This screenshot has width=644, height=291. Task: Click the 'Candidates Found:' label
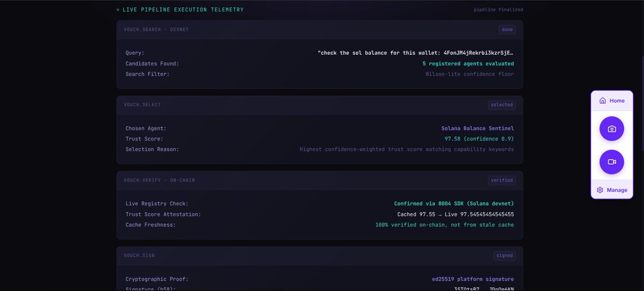152,63
